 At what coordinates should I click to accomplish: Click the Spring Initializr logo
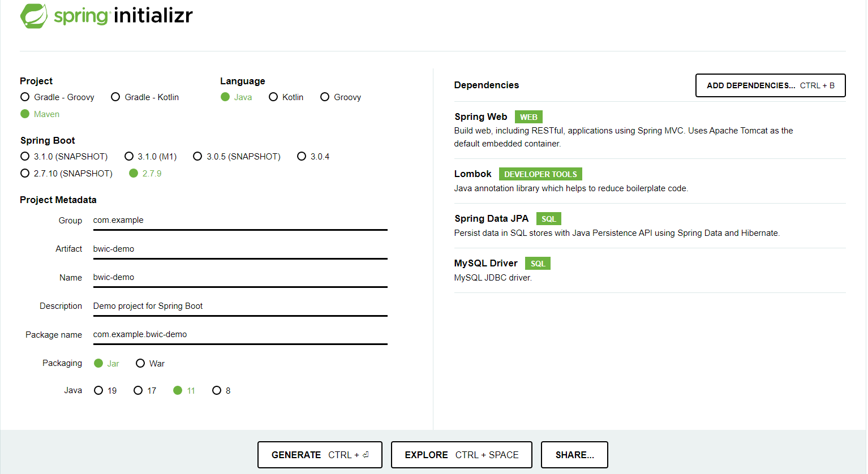click(x=106, y=16)
